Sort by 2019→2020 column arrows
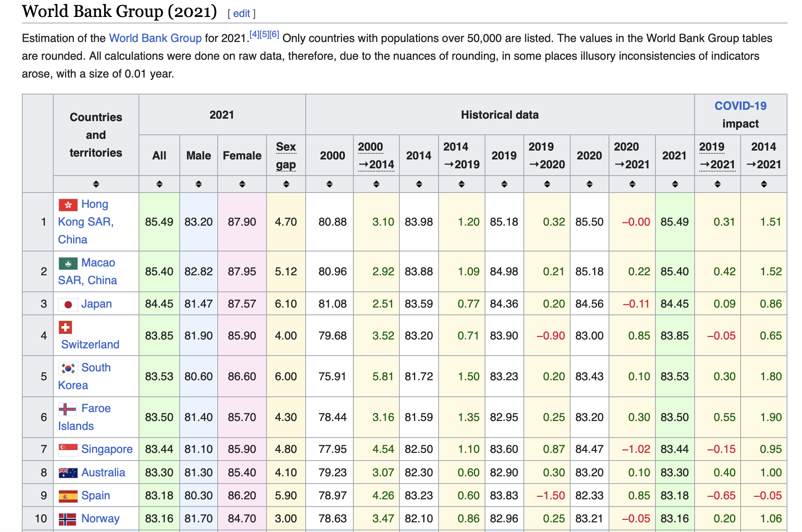 click(x=547, y=184)
